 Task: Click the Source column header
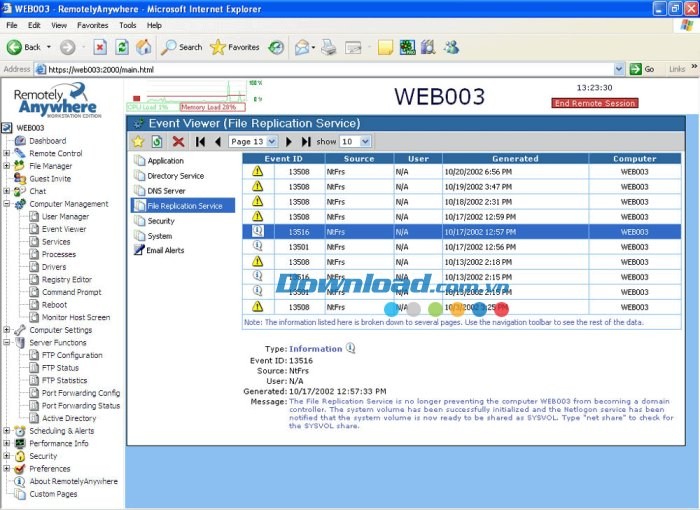point(358,158)
